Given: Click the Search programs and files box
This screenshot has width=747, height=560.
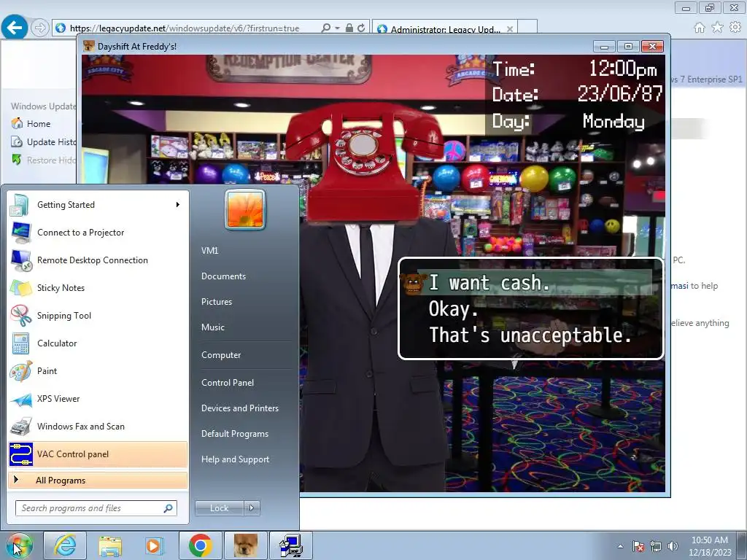Looking at the screenshot, I should pos(96,508).
